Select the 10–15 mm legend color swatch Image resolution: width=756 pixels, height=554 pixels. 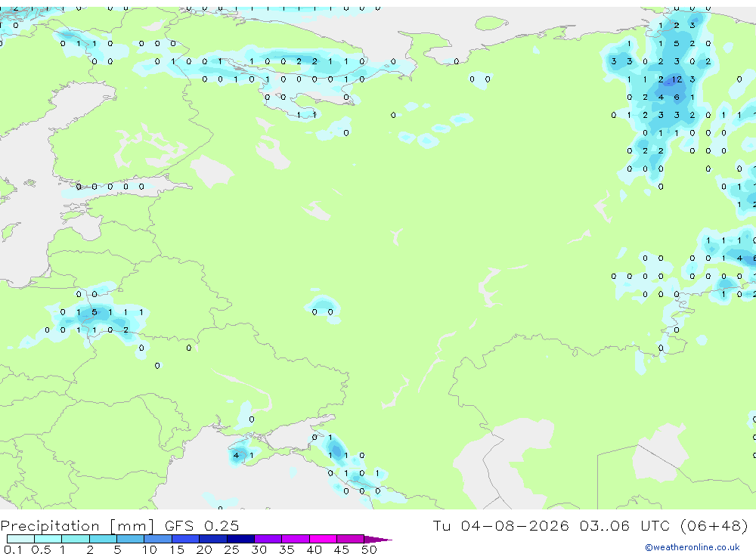[158, 539]
